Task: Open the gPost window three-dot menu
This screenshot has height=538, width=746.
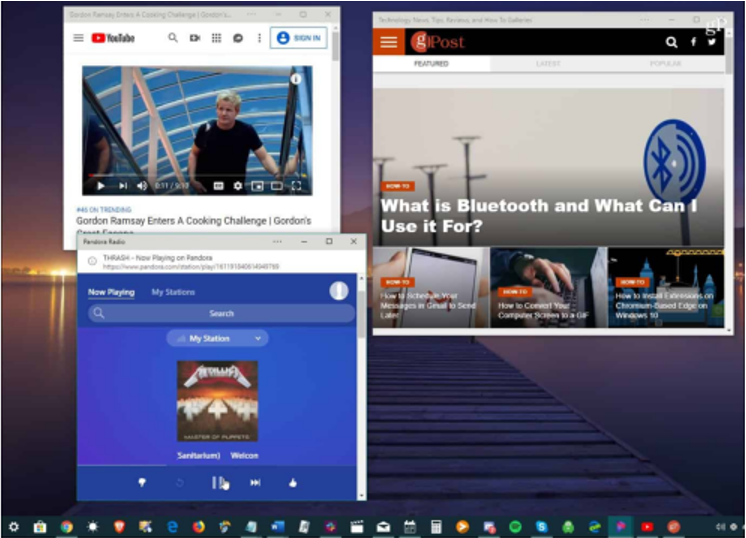Action: (x=644, y=20)
